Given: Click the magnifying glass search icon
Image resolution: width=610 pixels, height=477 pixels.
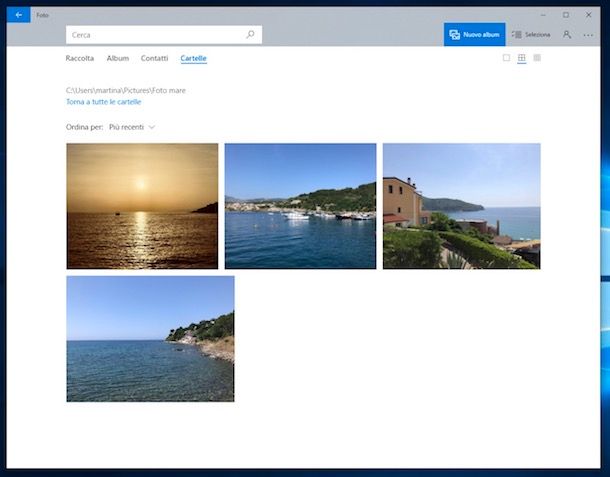Looking at the screenshot, I should coord(251,35).
